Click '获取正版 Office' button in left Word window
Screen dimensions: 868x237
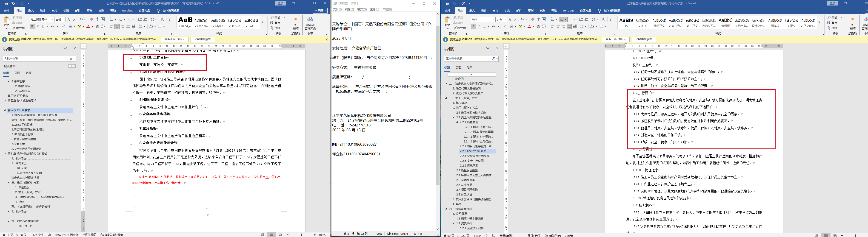(x=174, y=39)
